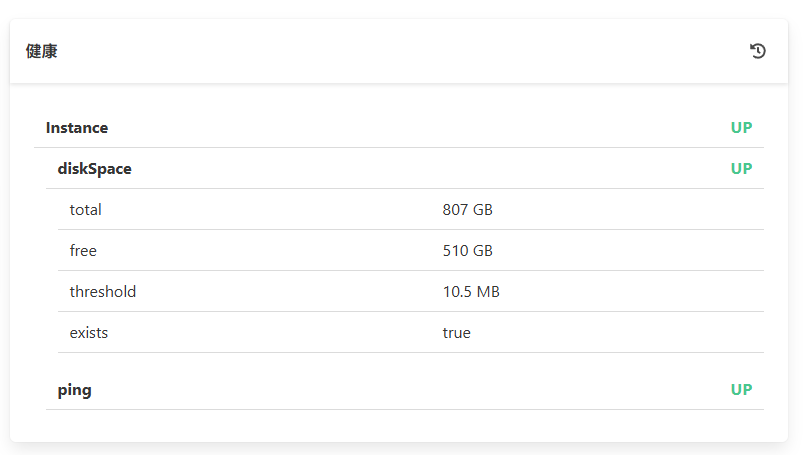Image resolution: width=812 pixels, height=455 pixels.
Task: Click the exists label
Action: pos(89,333)
